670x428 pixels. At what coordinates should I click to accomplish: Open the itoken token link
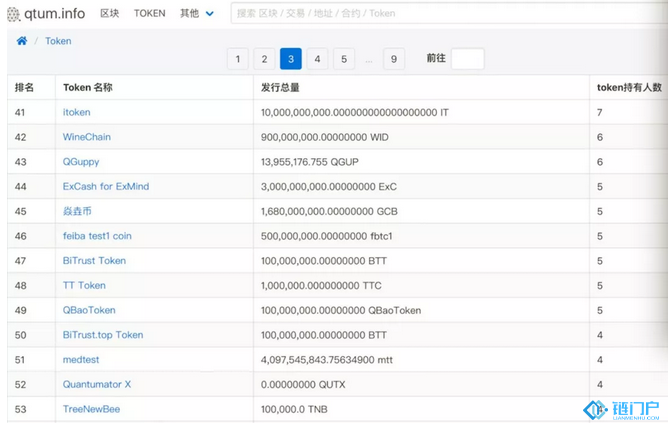point(76,112)
